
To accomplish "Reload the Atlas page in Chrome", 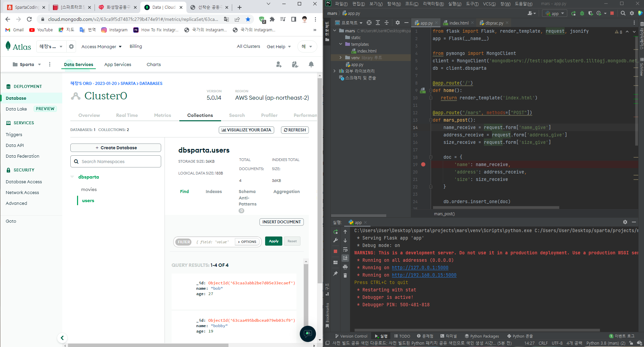I will pos(29,19).
